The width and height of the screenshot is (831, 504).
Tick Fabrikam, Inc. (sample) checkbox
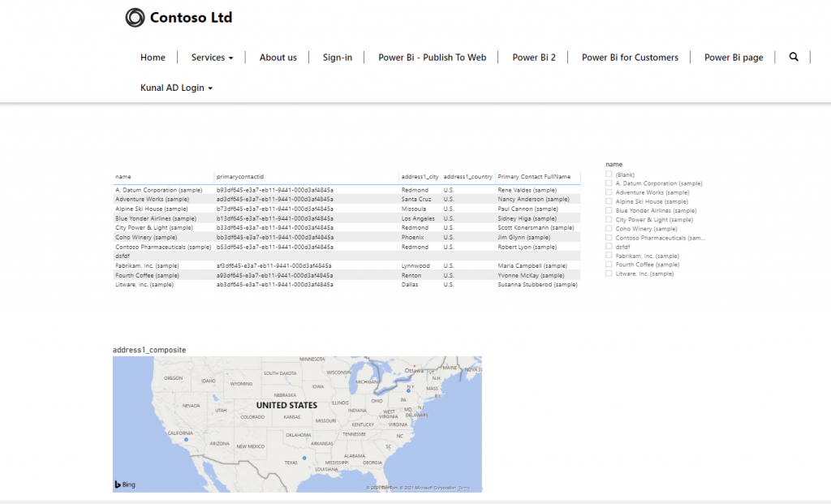click(609, 255)
